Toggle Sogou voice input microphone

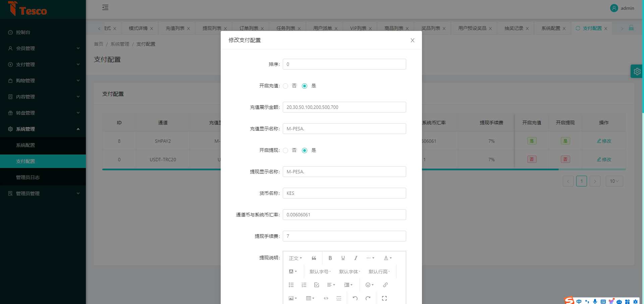(x=595, y=301)
